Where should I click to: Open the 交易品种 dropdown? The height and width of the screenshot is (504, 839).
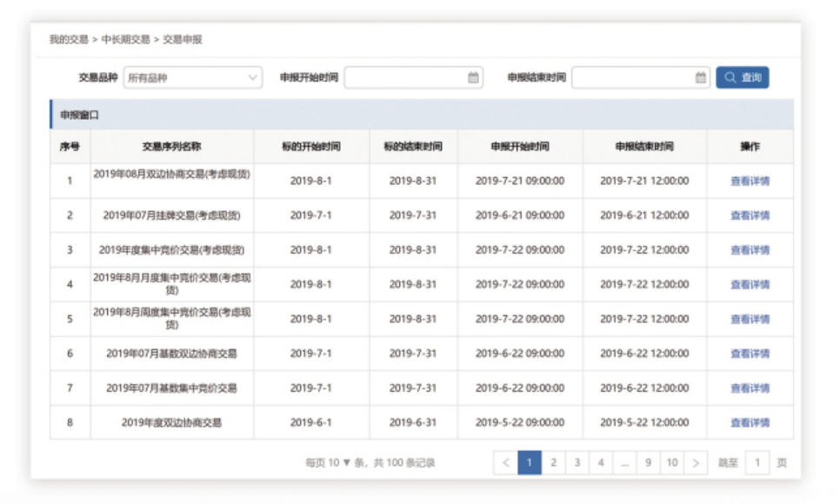pyautogui.click(x=192, y=77)
